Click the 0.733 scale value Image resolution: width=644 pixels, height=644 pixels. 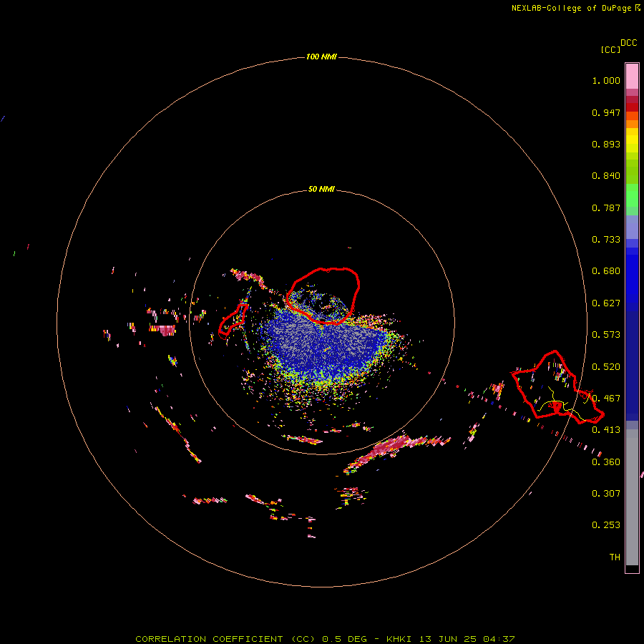(x=606, y=240)
